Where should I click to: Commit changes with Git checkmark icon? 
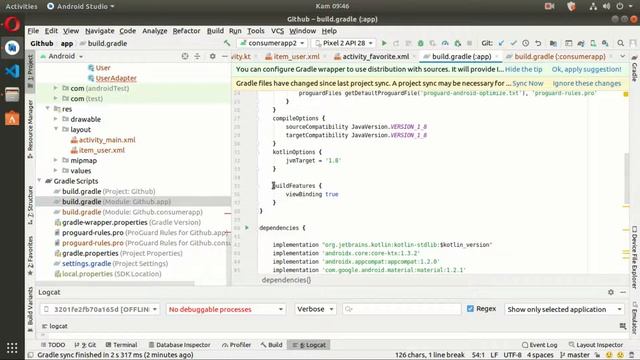point(513,43)
